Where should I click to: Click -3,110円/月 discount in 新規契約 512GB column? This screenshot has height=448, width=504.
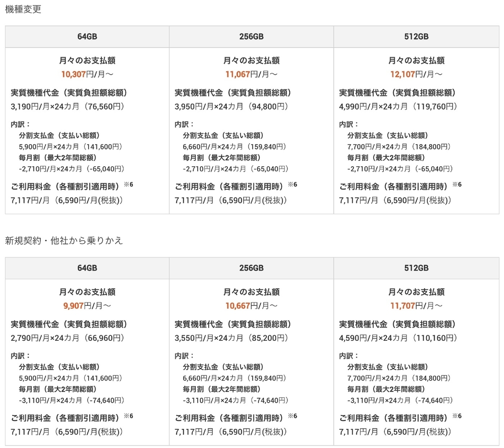coord(400,400)
